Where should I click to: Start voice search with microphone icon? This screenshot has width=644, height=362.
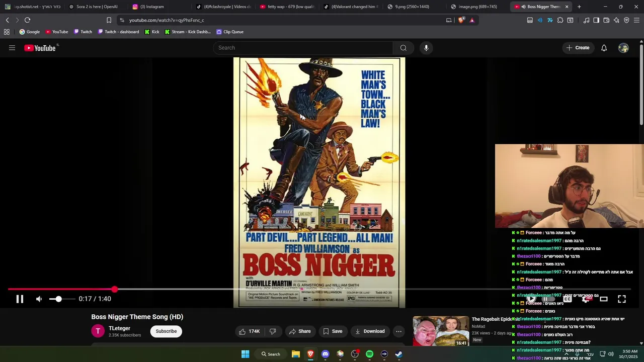pos(426,48)
